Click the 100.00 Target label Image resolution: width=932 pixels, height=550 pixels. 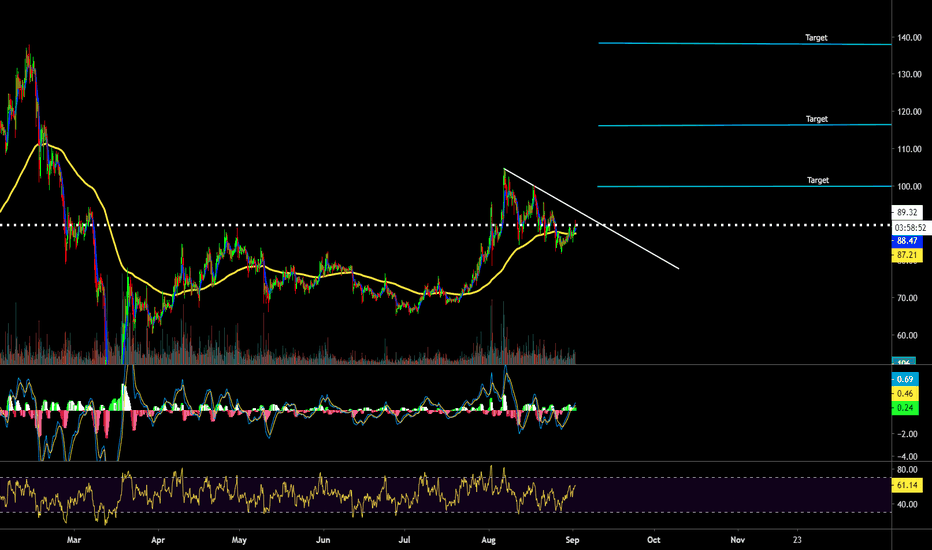[x=818, y=180]
